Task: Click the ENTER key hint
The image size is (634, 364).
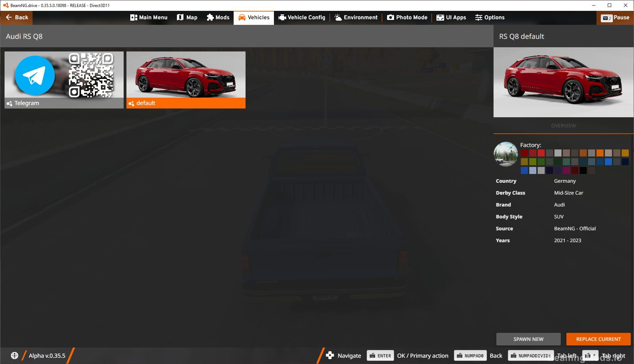Action: point(380,356)
